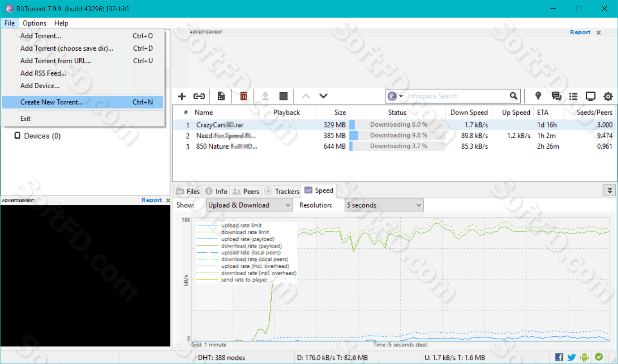
Task: Click the Start Torrent download arrow icon
Action: 266,96
